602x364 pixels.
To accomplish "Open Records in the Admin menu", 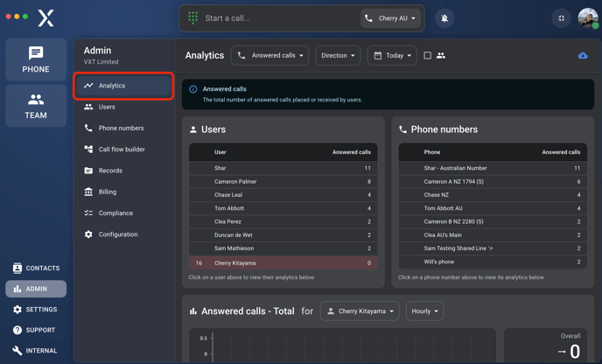I will coord(123,171).
